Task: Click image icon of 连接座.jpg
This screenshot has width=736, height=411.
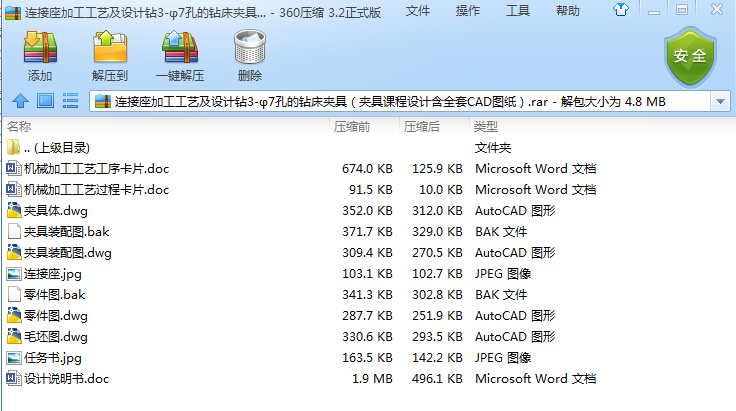Action: [14, 274]
